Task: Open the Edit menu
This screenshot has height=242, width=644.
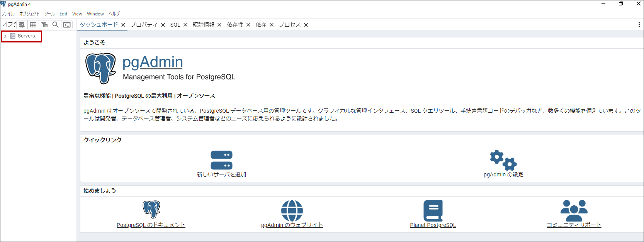Action: (x=63, y=14)
